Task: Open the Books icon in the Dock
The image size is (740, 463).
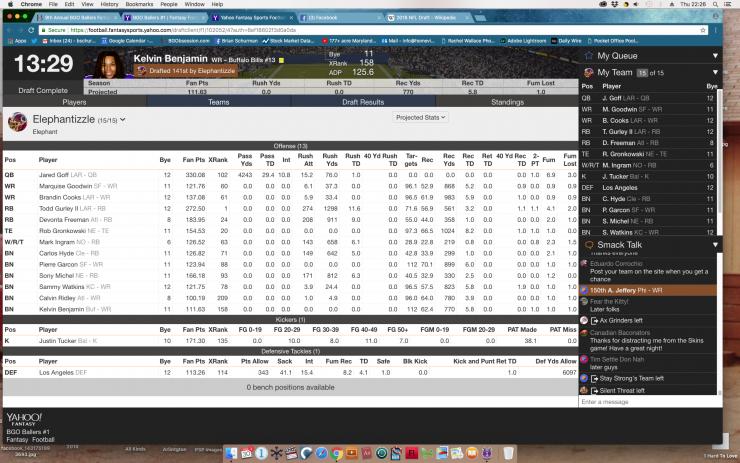Action: [x=471, y=454]
